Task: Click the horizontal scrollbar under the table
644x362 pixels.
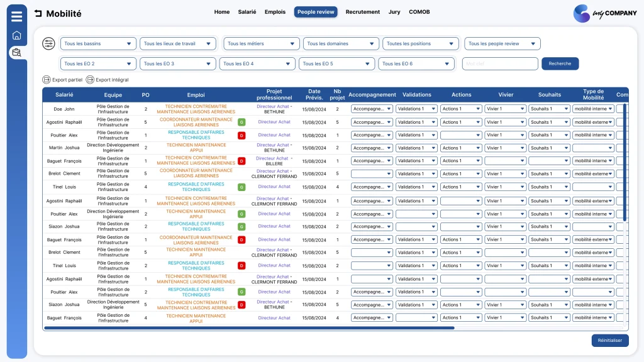Action: point(249,328)
